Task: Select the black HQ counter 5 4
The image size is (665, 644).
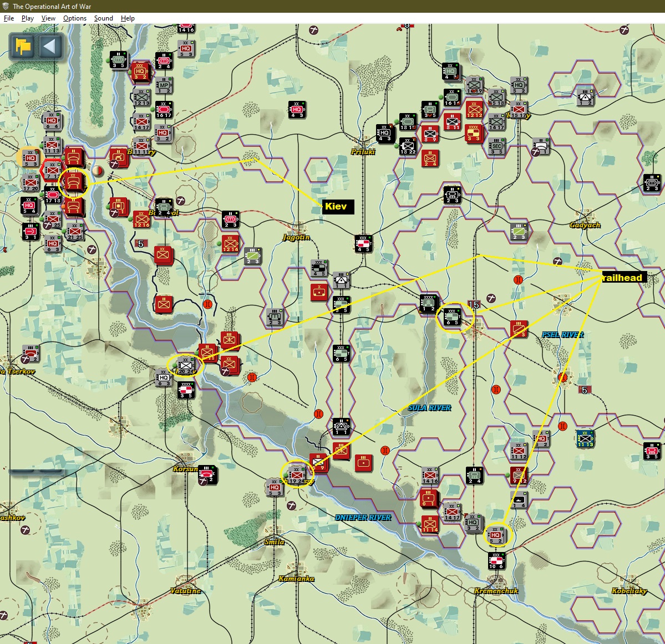Action: coord(29,206)
